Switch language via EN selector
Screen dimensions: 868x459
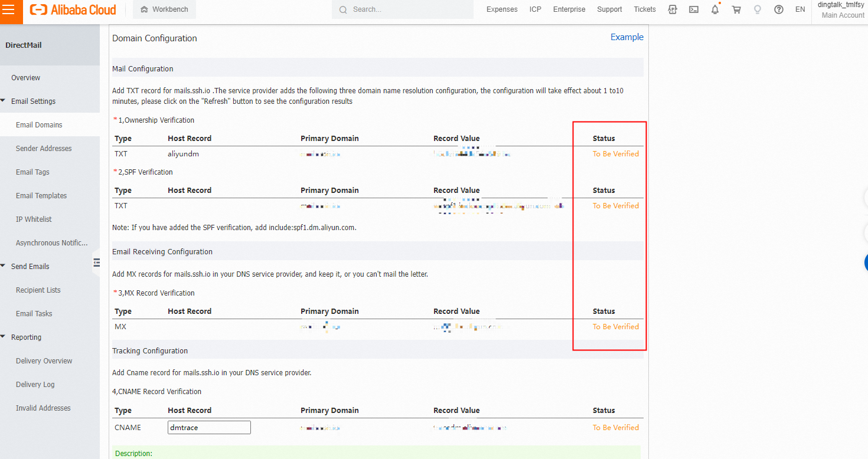(x=800, y=9)
